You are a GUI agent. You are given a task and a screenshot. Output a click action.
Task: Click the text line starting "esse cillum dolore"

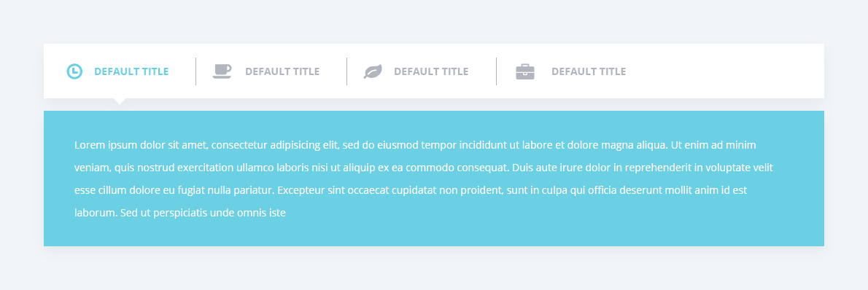[411, 190]
